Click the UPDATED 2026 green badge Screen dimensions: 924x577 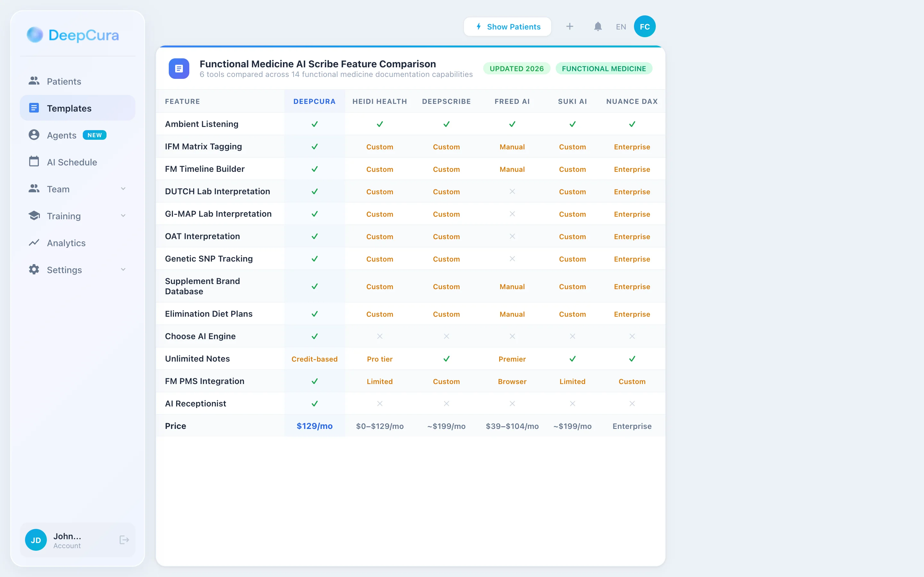516,69
